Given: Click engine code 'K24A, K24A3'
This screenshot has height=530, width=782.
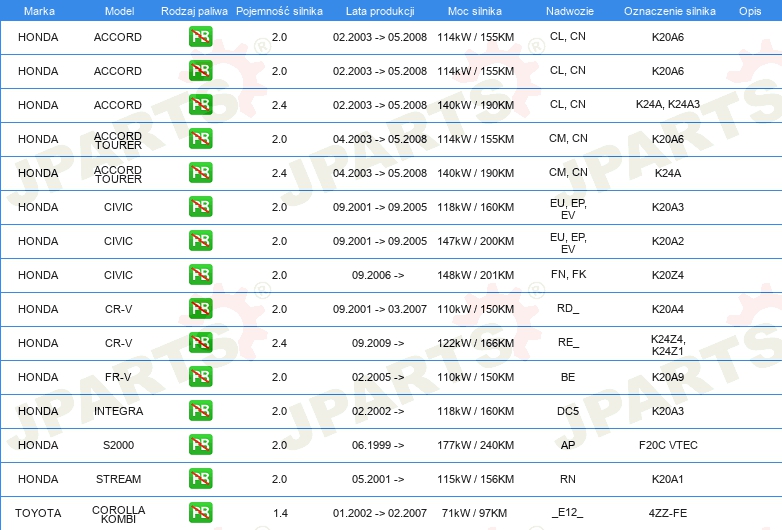Looking at the screenshot, I should point(668,104).
